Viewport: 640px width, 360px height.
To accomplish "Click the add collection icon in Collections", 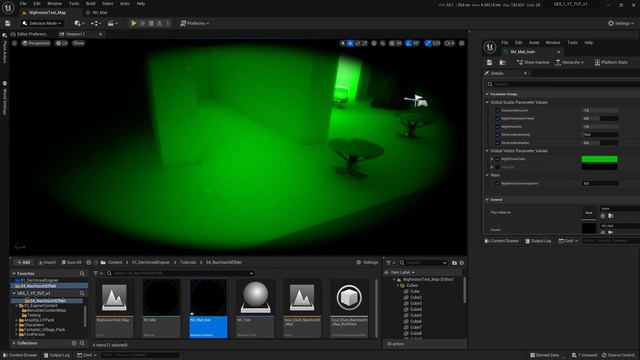I will [74, 343].
